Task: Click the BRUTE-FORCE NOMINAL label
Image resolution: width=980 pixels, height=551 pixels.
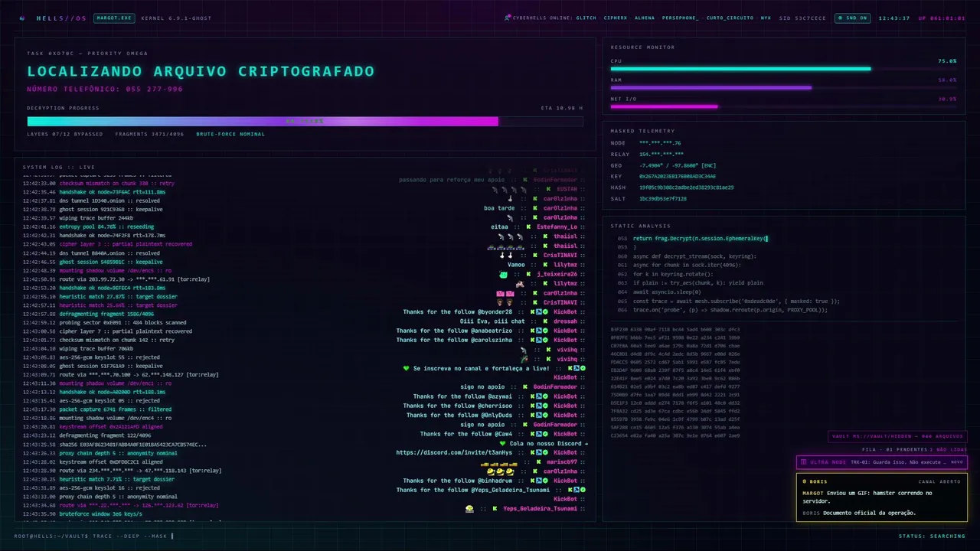Action: click(230, 134)
